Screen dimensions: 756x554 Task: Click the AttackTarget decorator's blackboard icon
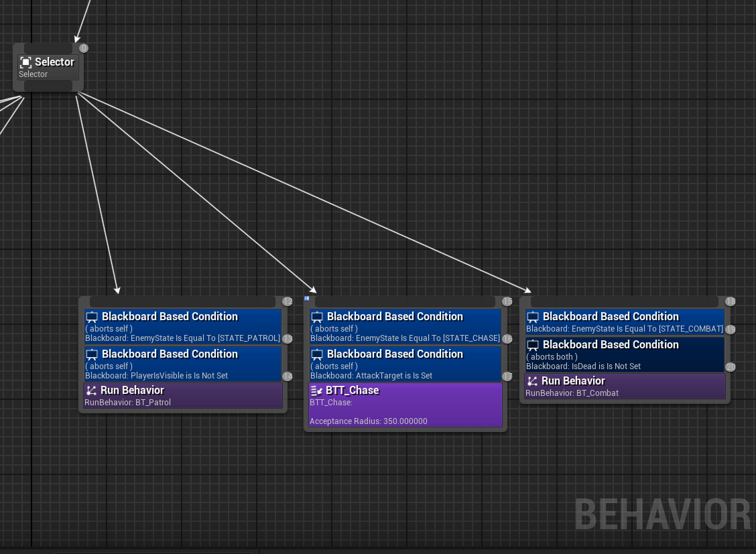coord(318,354)
